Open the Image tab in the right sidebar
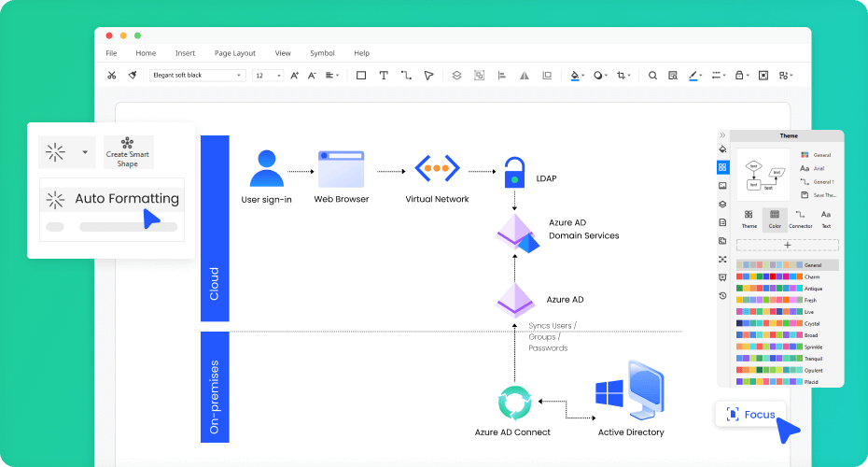Viewport: 868px width, 467px height. pyautogui.click(x=722, y=186)
